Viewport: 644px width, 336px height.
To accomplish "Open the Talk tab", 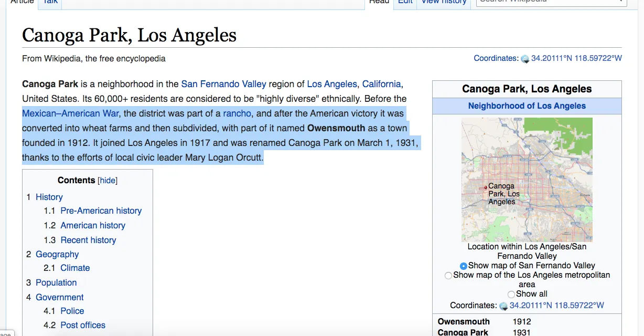I will (50, 2).
